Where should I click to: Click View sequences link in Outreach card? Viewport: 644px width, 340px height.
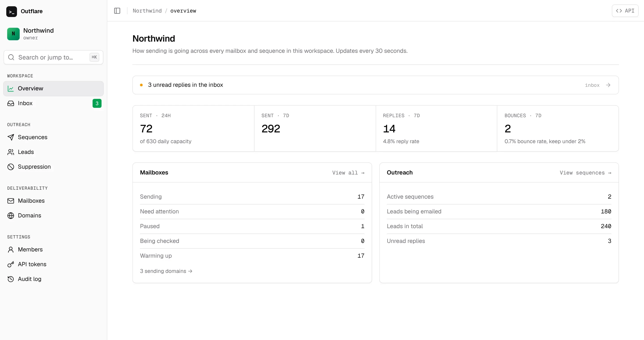(x=585, y=173)
